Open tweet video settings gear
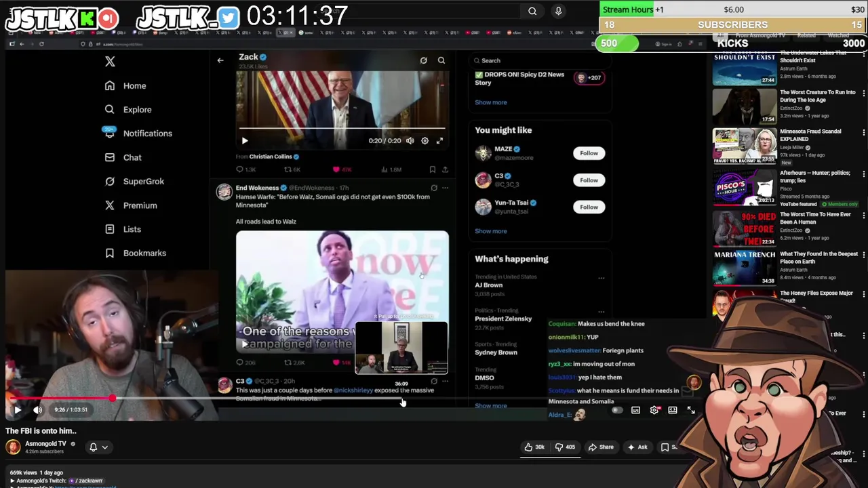The width and height of the screenshot is (868, 488). 425,141
